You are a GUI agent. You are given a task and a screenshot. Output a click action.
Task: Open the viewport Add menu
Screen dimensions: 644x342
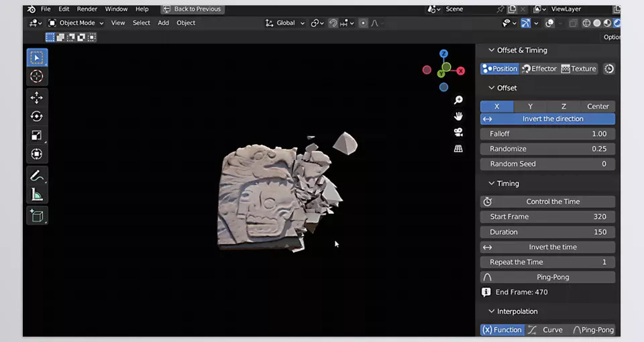point(163,23)
